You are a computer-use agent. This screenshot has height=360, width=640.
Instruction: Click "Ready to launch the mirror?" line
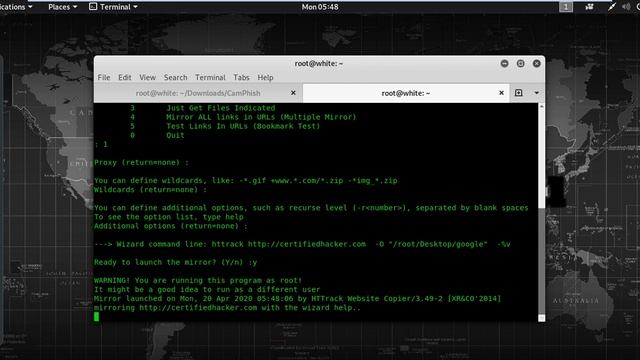[176, 262]
